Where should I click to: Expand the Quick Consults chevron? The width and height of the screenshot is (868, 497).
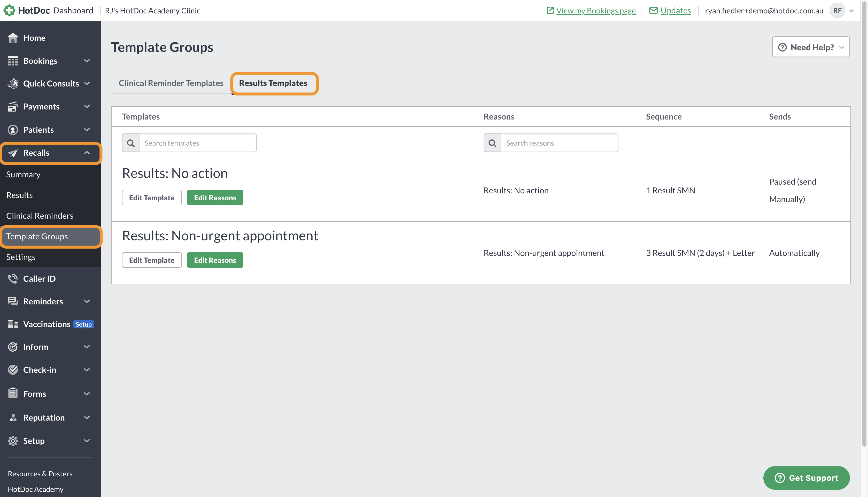point(87,83)
